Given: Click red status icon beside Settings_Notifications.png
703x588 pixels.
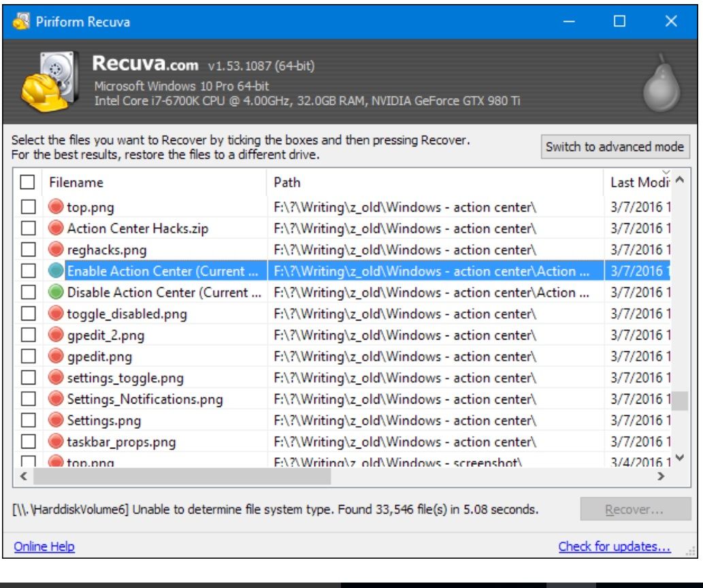Looking at the screenshot, I should tap(56, 399).
